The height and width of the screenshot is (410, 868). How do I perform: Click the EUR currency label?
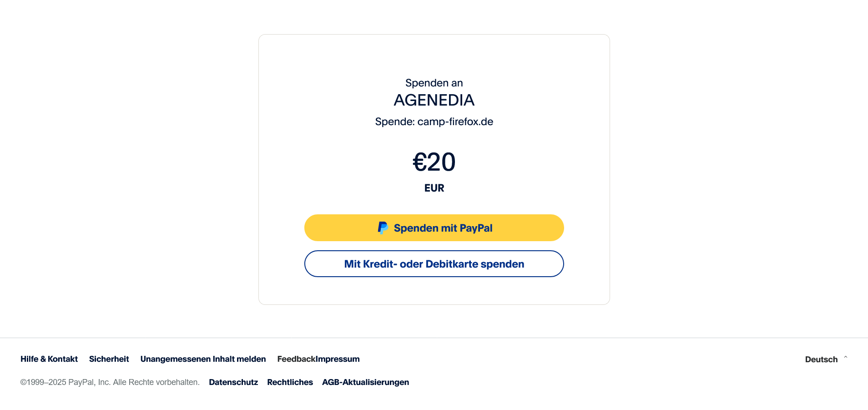pos(434,188)
